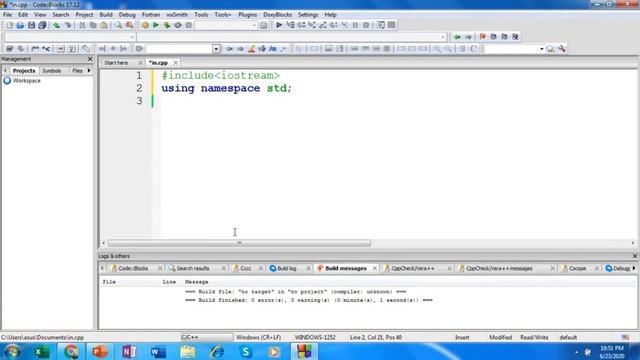The height and width of the screenshot is (360, 640).
Task: Click the Abort build icon
Action: (x=189, y=25)
